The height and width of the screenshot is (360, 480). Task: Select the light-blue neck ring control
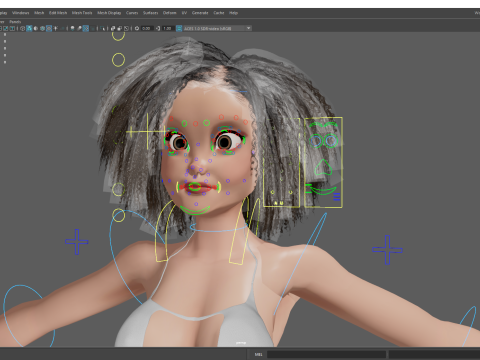[219, 228]
